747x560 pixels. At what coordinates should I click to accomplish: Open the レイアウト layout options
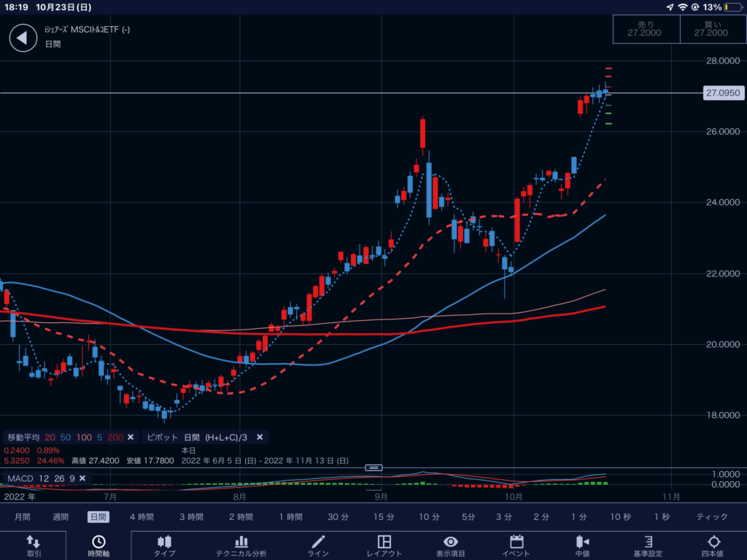(384, 545)
